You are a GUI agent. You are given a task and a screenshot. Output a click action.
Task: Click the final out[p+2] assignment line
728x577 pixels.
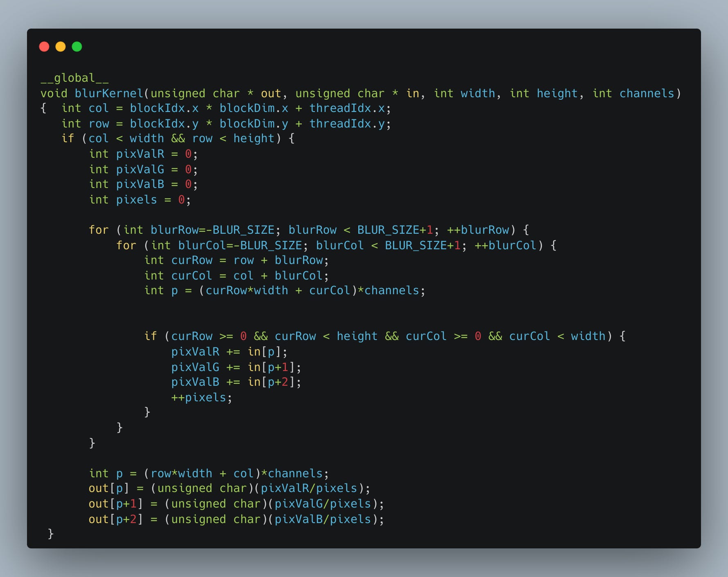coord(236,519)
